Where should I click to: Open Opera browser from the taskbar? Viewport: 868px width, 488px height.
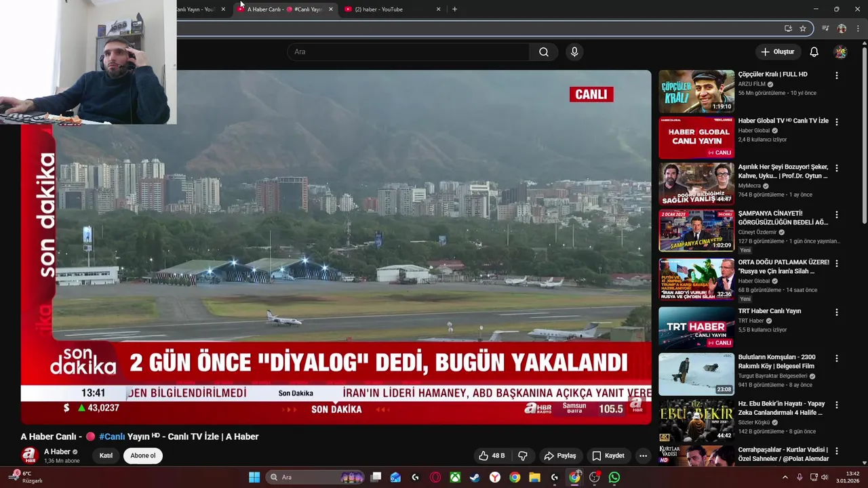tap(435, 477)
